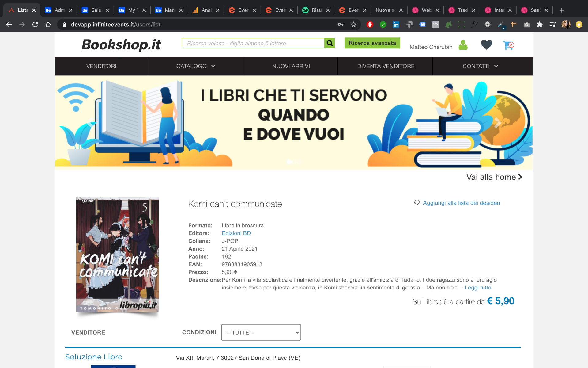Open DIVENTA VENDITORE menu item
Viewport: 588px width, 368px height.
pyautogui.click(x=386, y=66)
